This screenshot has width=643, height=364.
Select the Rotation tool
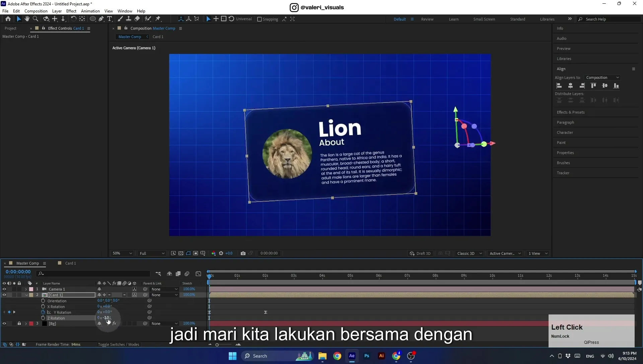click(x=73, y=19)
